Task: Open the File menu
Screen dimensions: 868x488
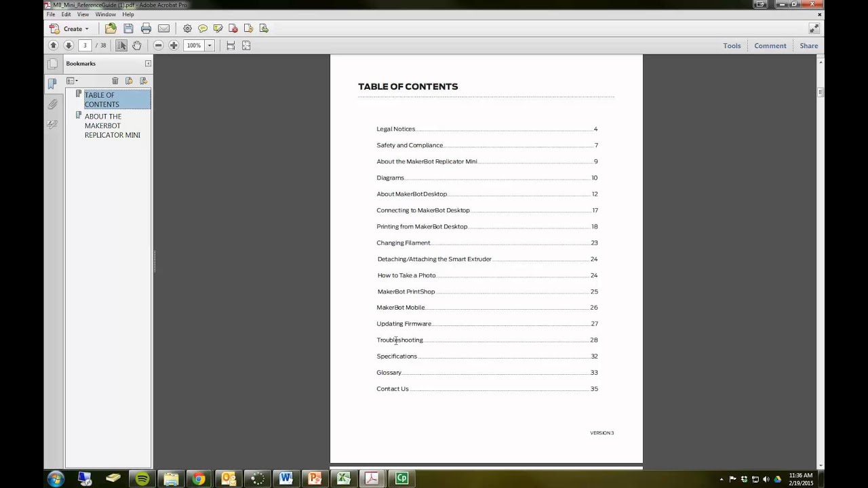Action: pos(51,14)
